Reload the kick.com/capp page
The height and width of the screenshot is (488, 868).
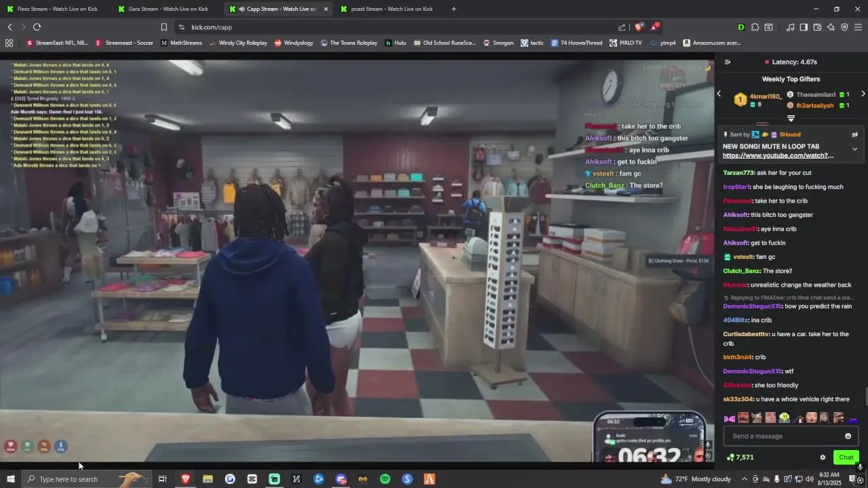click(x=37, y=27)
